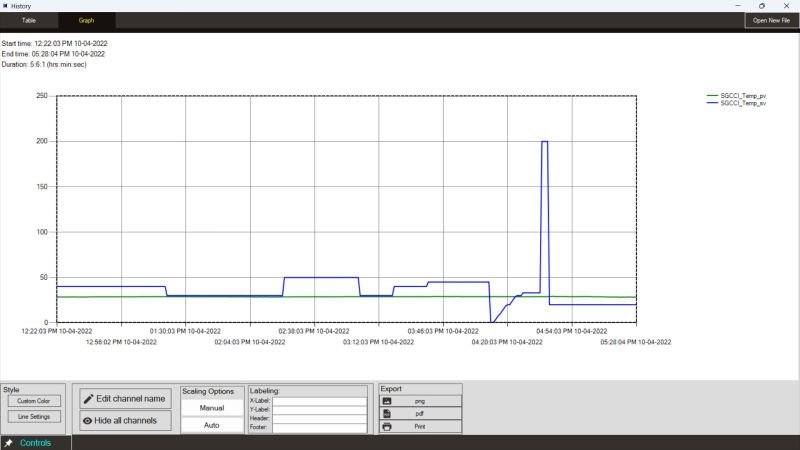Open Line Settings
Image resolution: width=800 pixels, height=450 pixels.
click(x=34, y=417)
